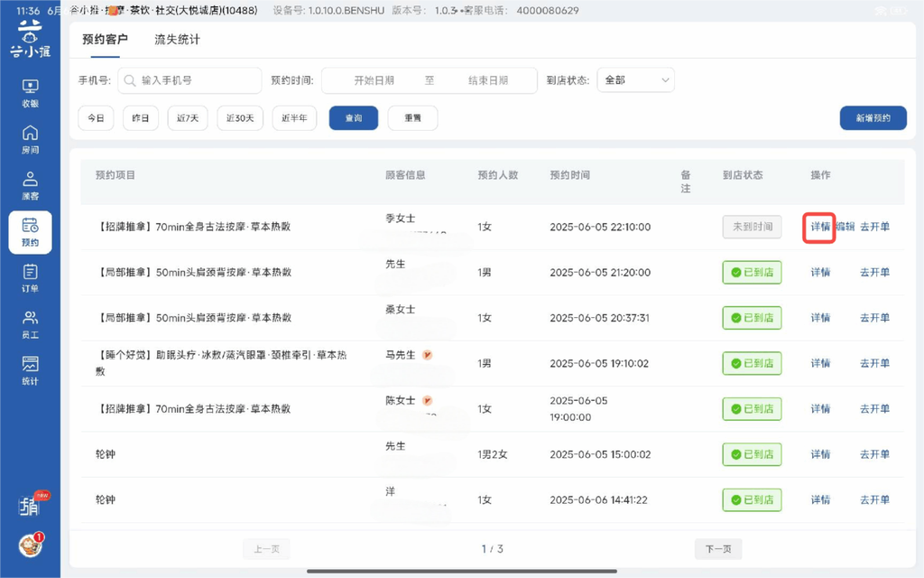Open 详情 for 季女士 reservation
The width and height of the screenshot is (924, 578).
pos(819,227)
